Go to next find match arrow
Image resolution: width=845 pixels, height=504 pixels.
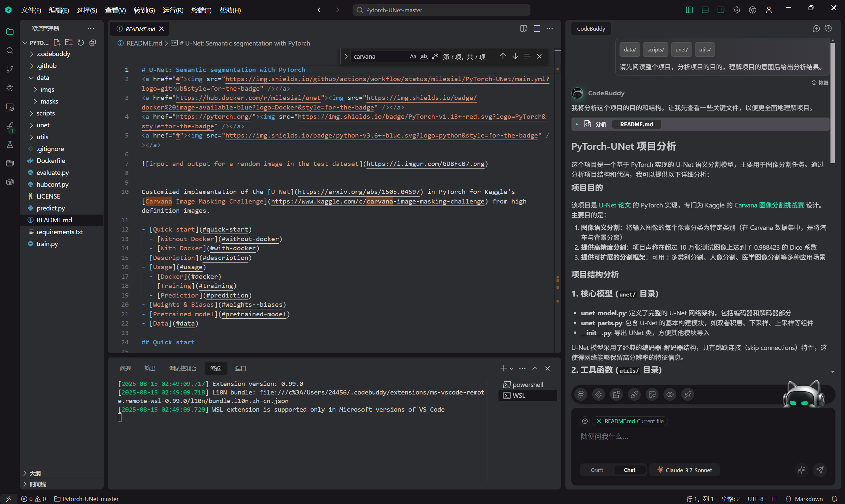point(515,56)
